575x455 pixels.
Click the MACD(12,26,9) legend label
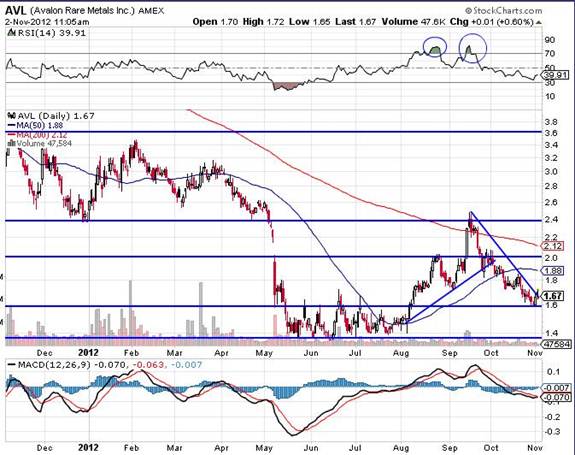55,365
